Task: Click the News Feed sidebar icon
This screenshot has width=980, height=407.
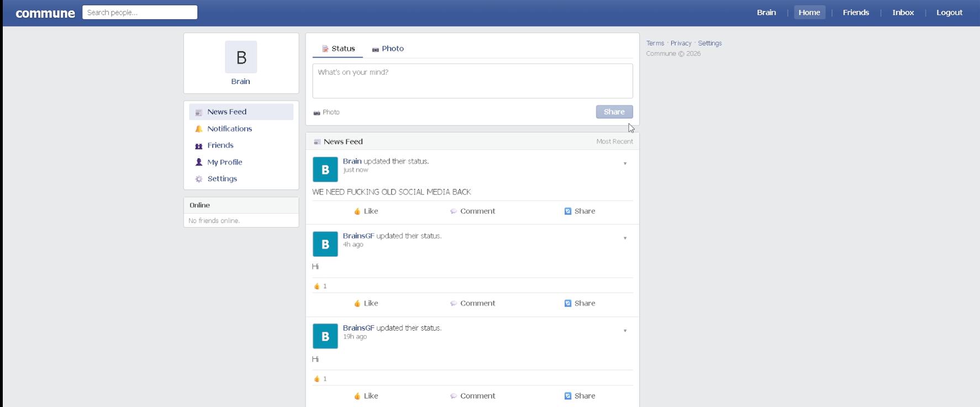Action: pos(199,112)
